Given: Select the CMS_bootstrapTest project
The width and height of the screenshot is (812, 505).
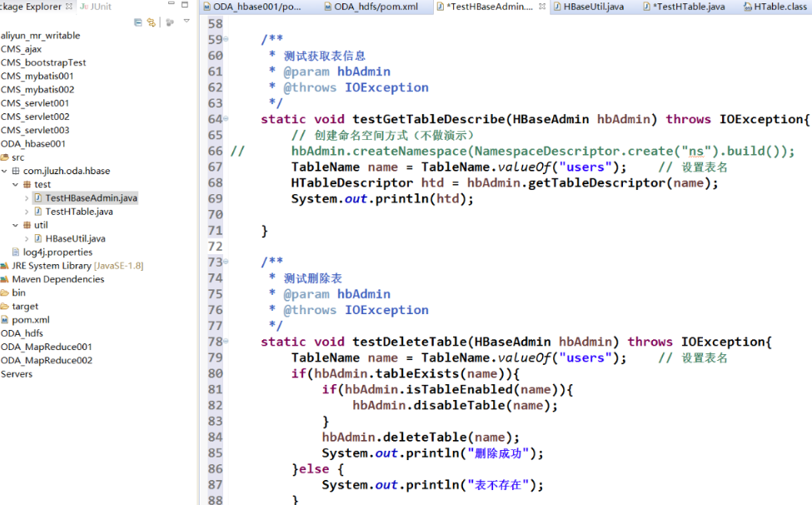Looking at the screenshot, I should click(43, 62).
